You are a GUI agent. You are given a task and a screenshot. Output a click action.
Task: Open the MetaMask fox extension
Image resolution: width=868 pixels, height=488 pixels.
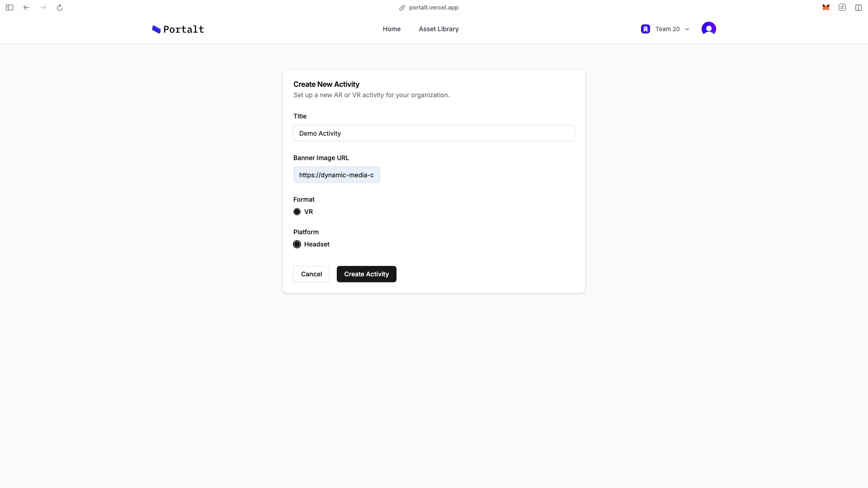pos(826,8)
